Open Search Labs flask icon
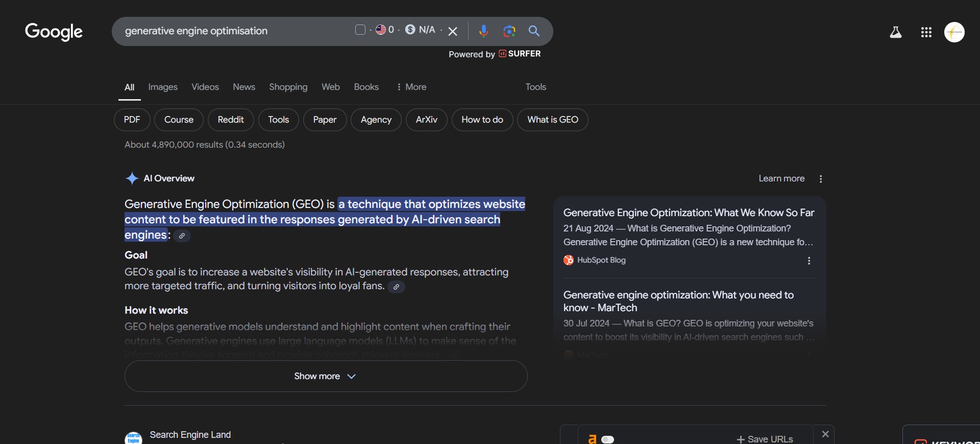This screenshot has height=444, width=980. click(x=895, y=32)
